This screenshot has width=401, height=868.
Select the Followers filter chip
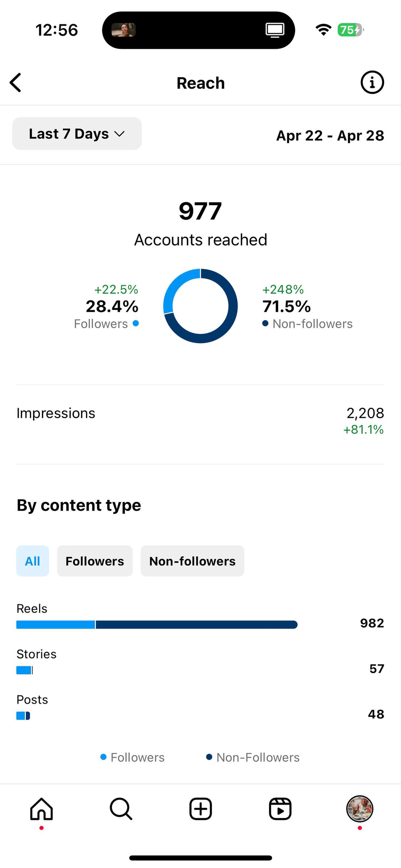95,561
